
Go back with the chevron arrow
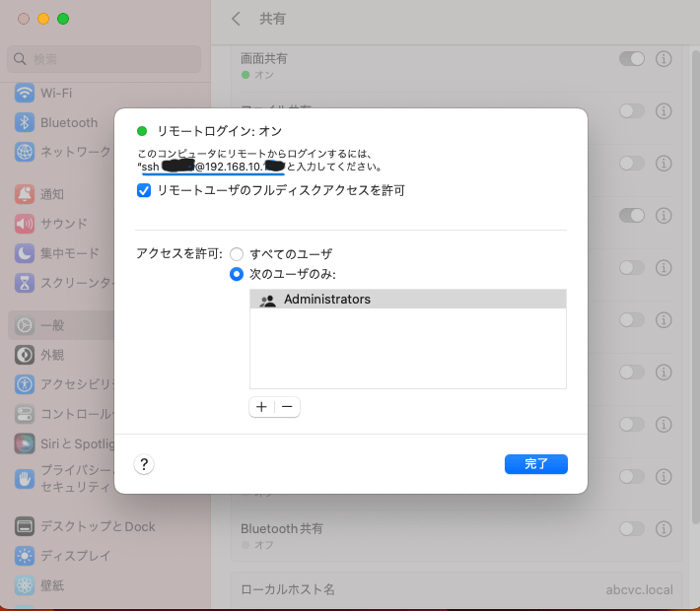(x=237, y=19)
